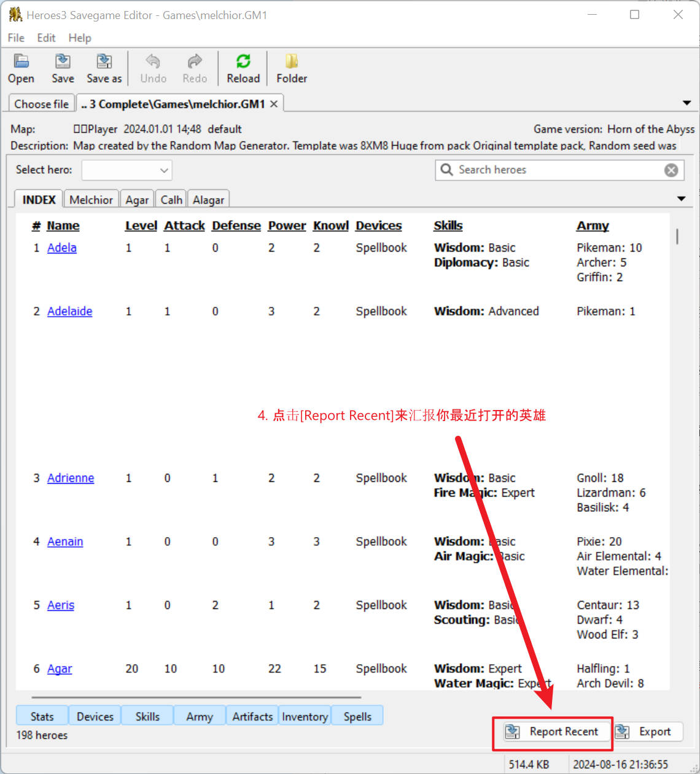Expand the hero tab list arrow
This screenshot has width=700, height=774.
681,199
